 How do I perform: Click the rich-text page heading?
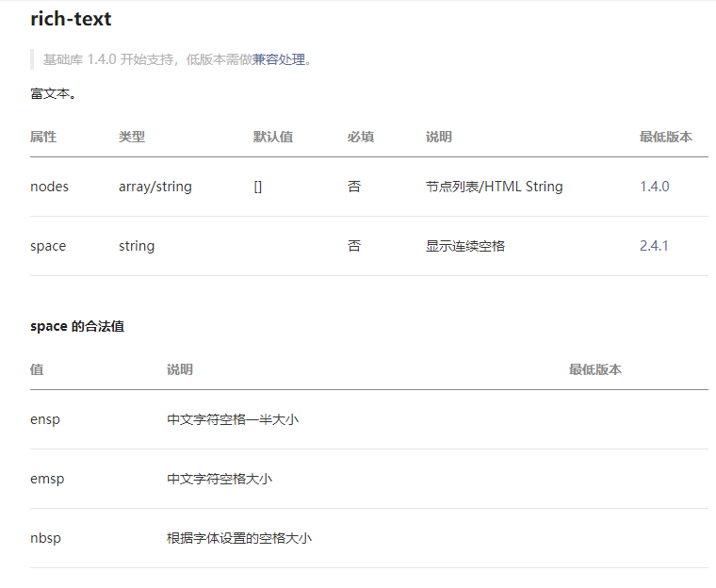click(x=71, y=19)
